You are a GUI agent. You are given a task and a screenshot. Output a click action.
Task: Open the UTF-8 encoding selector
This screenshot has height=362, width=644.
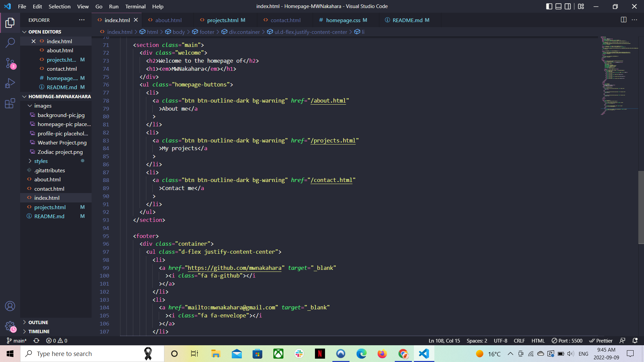500,341
